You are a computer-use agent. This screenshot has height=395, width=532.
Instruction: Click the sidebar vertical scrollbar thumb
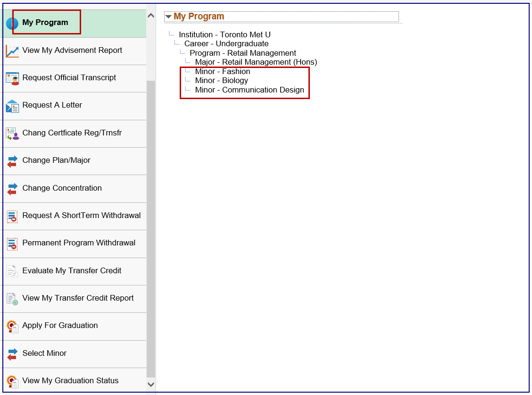coord(151,227)
